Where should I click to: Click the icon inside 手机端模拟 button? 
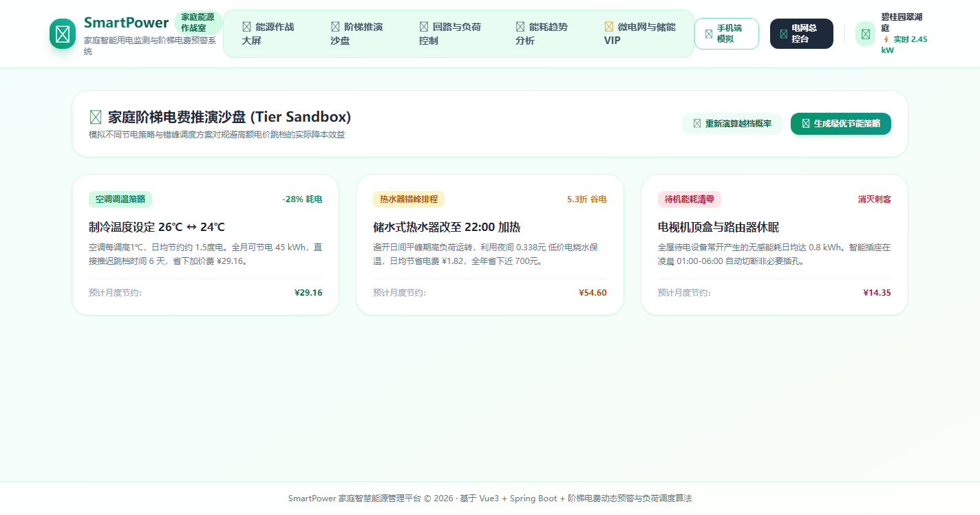pos(709,34)
